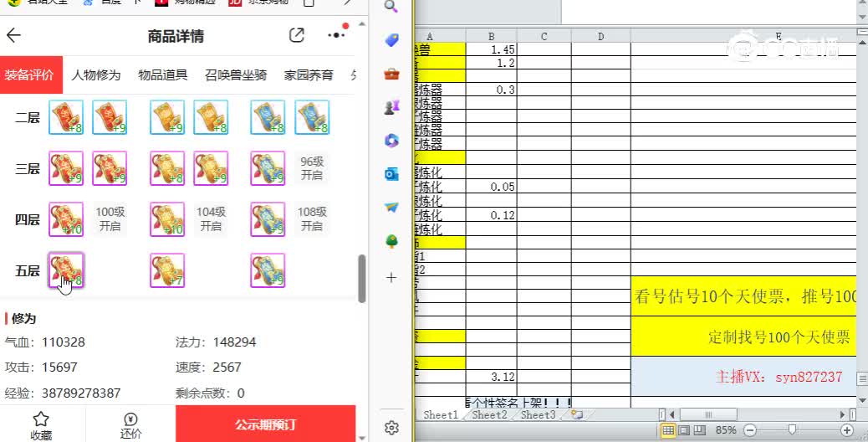This screenshot has height=442, width=868.
Task: Add item to favorites with 收藏
Action: 41,425
